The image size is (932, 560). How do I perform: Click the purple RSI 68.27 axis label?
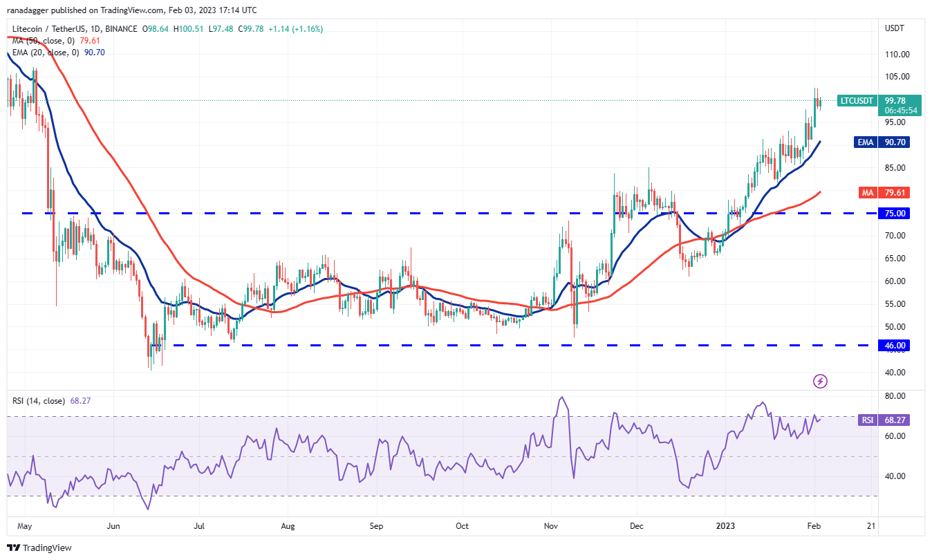892,419
